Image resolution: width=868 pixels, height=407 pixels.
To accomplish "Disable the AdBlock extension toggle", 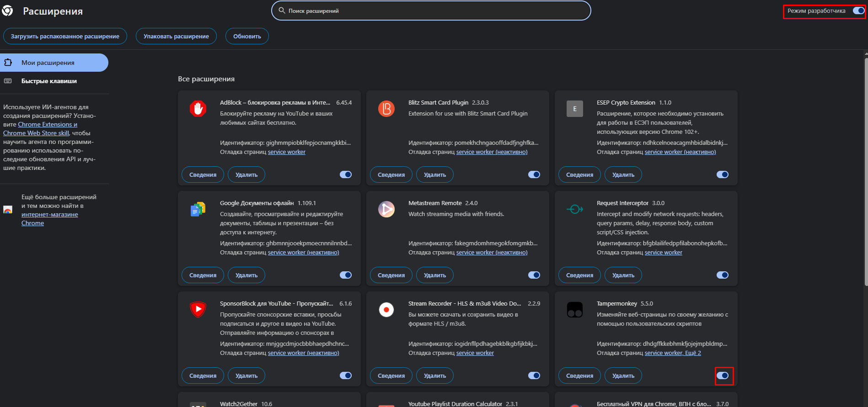I will pos(346,174).
